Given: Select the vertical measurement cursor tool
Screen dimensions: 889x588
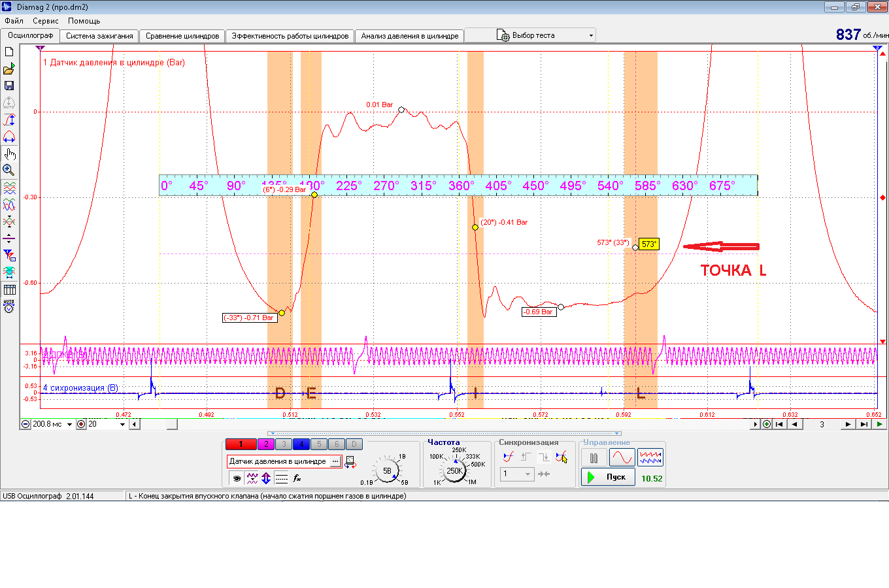Looking at the screenshot, I should [x=9, y=120].
